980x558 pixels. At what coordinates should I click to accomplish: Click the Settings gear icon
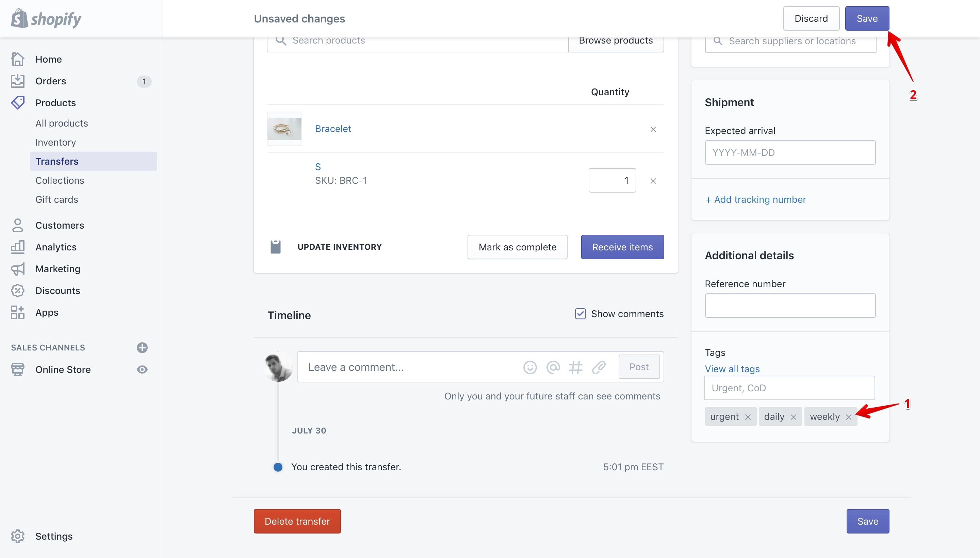click(18, 536)
